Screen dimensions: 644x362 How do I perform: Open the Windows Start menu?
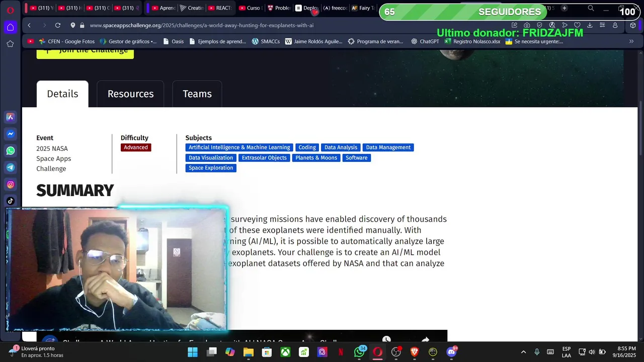(x=193, y=352)
